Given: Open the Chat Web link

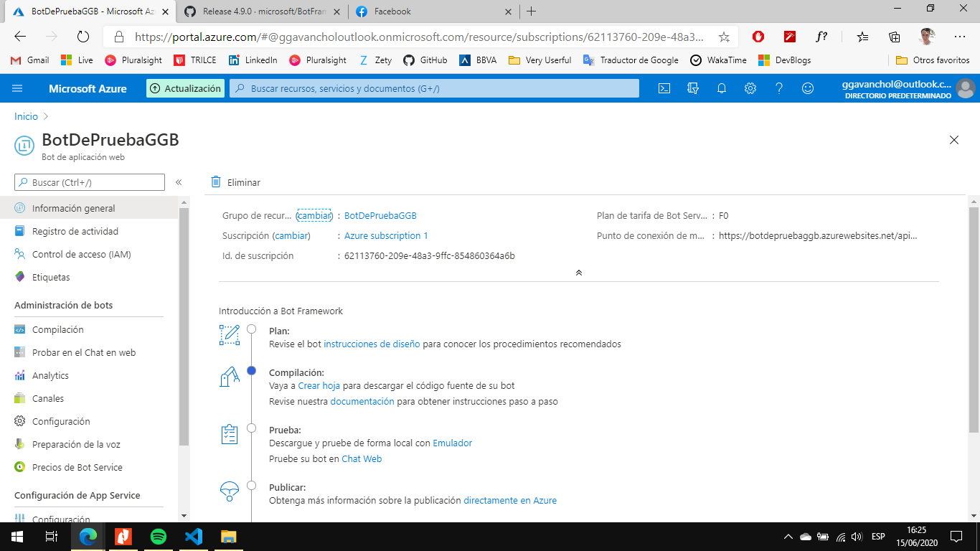Looking at the screenshot, I should click(x=362, y=458).
